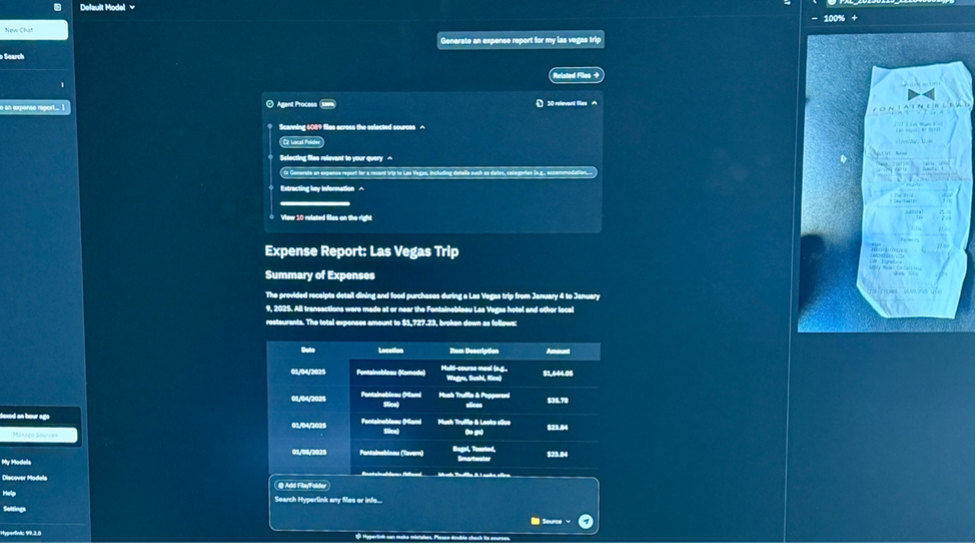Open Settings in the sidebar
The width and height of the screenshot is (977, 545).
click(14, 509)
